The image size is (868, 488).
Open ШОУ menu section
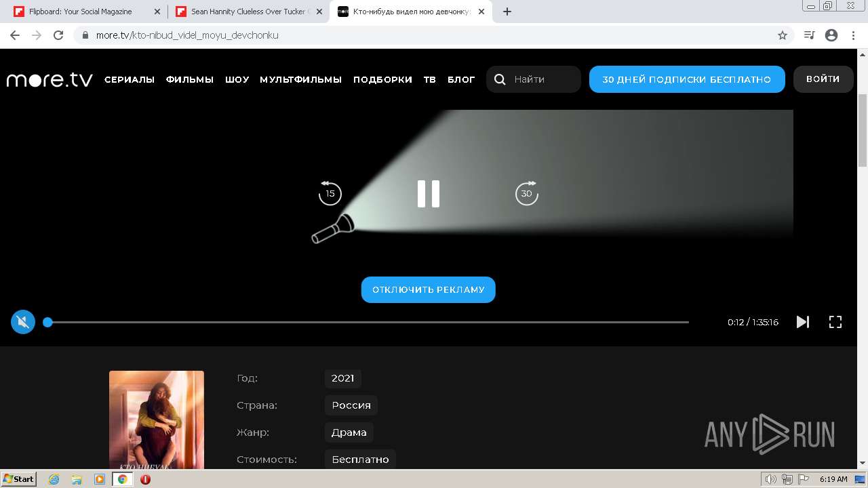click(x=237, y=79)
